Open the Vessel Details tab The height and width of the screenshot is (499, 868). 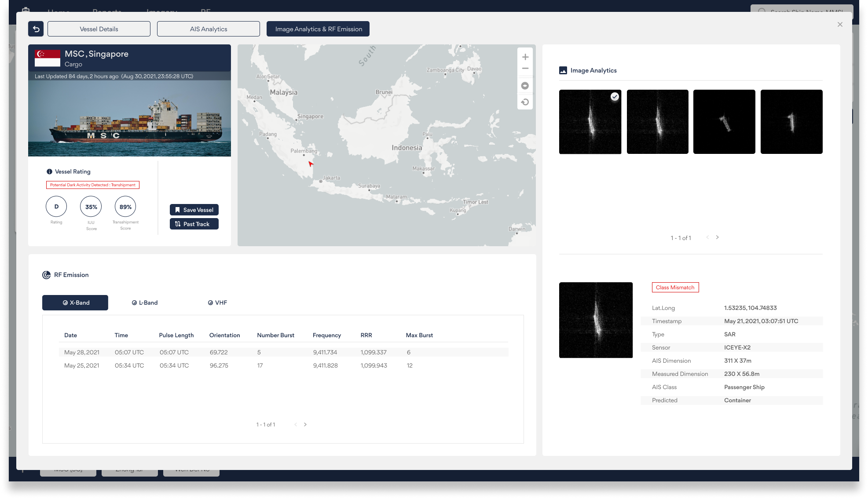(x=99, y=29)
